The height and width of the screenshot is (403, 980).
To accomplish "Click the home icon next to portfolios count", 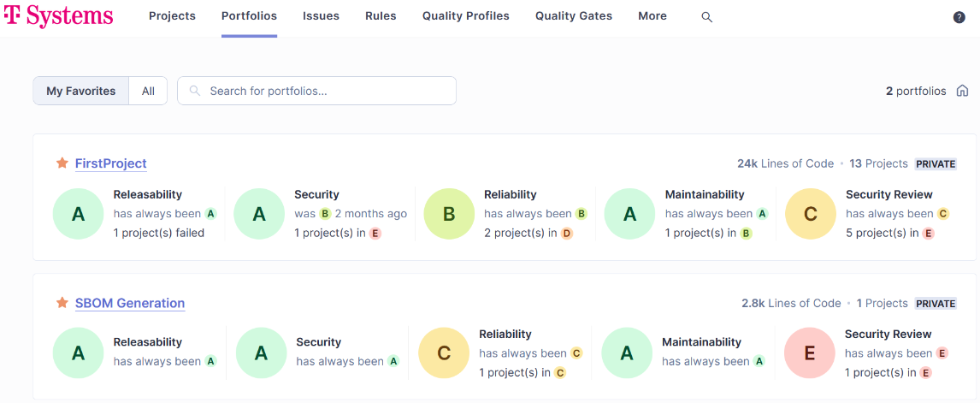I will (962, 91).
